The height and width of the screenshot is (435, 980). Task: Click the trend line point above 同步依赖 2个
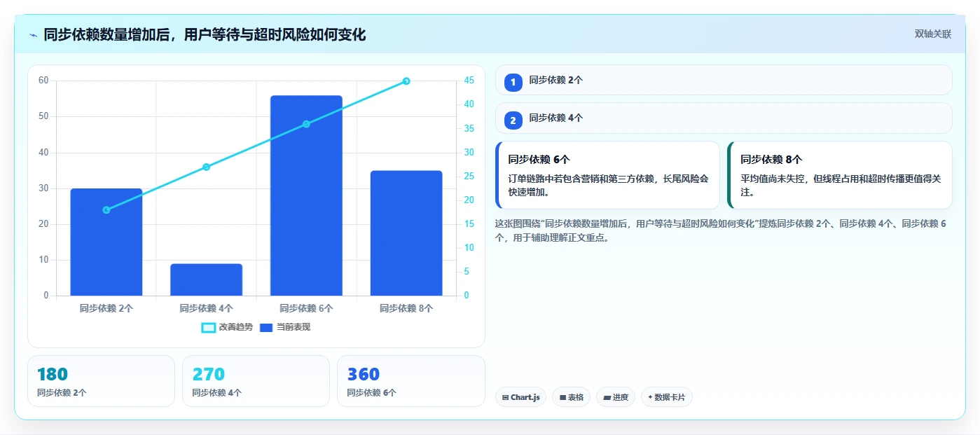(106, 210)
